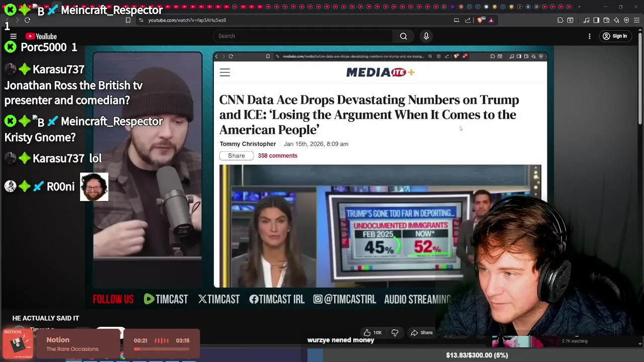644x362 pixels.
Task: Bookmark the current YouTube tab
Action: 128,20
